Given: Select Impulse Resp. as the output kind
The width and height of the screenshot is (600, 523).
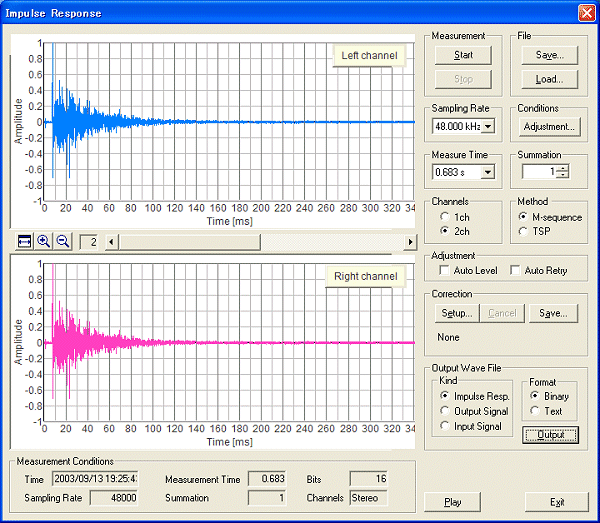Looking at the screenshot, I should click(475, 396).
